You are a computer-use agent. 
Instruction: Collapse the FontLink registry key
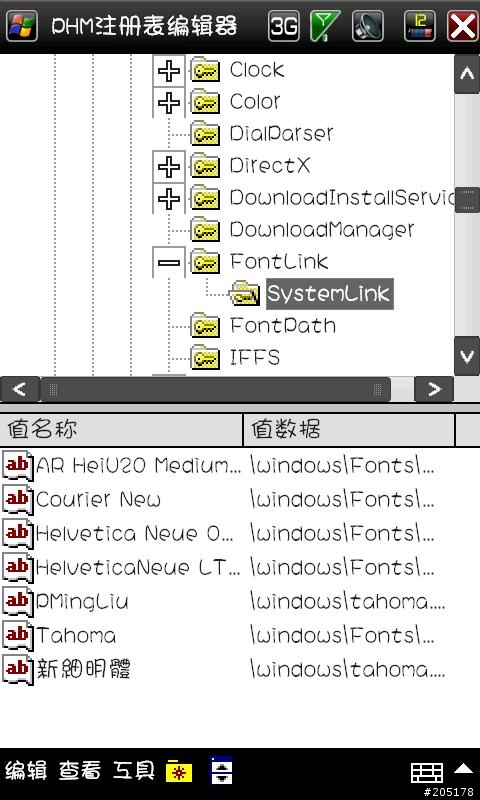click(x=169, y=262)
